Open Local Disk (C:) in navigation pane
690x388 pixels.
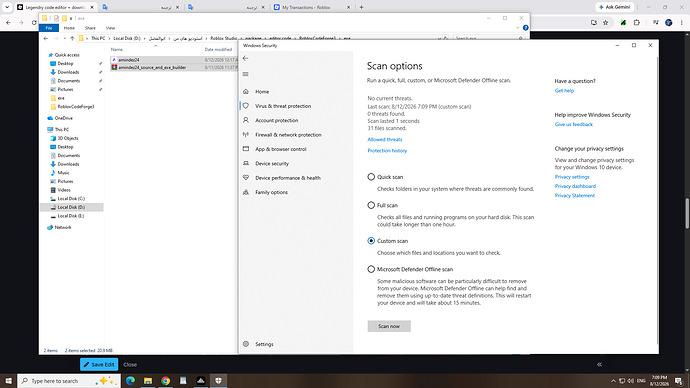click(71, 198)
